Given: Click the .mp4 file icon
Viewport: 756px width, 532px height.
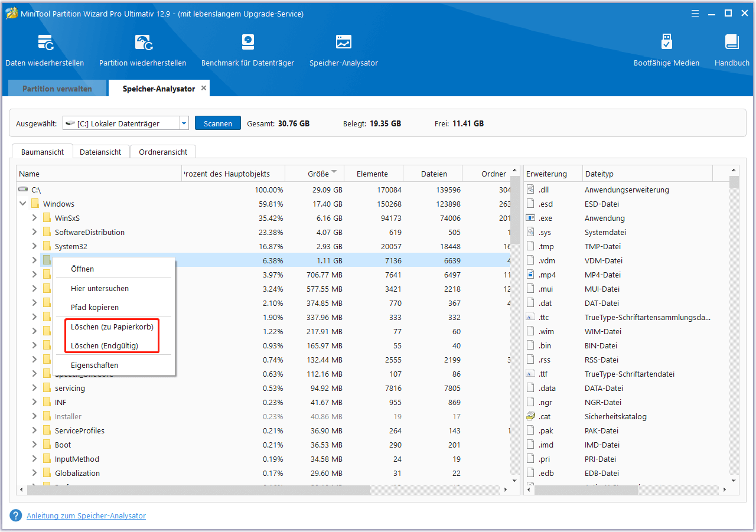Looking at the screenshot, I should coord(530,275).
